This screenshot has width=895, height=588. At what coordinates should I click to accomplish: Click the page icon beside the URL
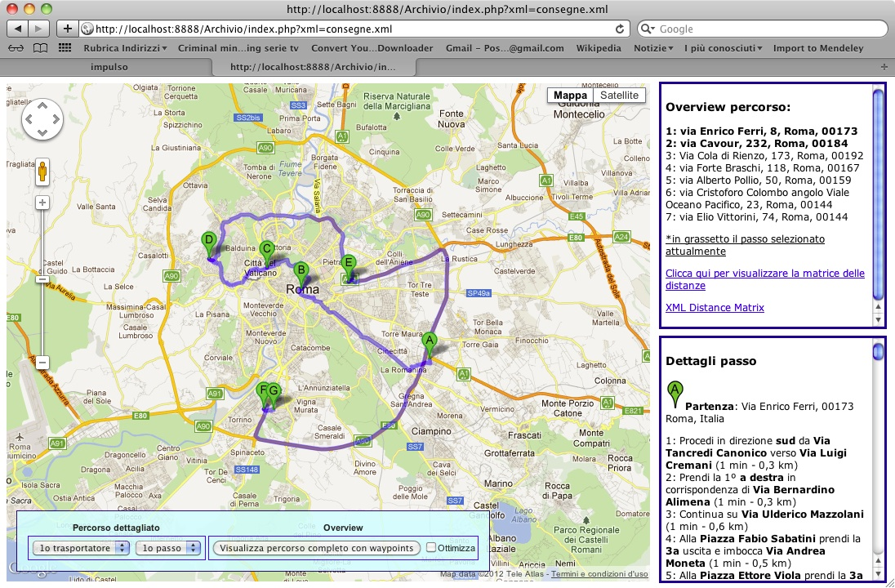(87, 29)
